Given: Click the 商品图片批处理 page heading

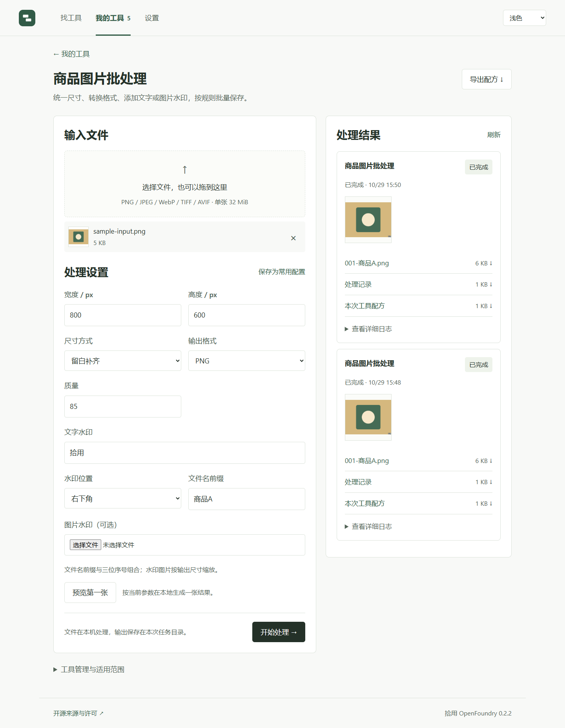Looking at the screenshot, I should (x=100, y=79).
